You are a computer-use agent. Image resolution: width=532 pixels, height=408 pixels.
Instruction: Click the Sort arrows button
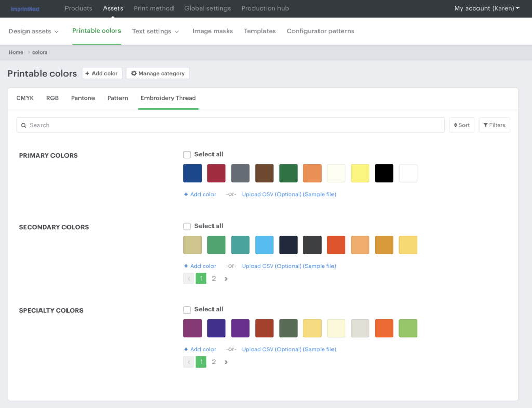(461, 125)
